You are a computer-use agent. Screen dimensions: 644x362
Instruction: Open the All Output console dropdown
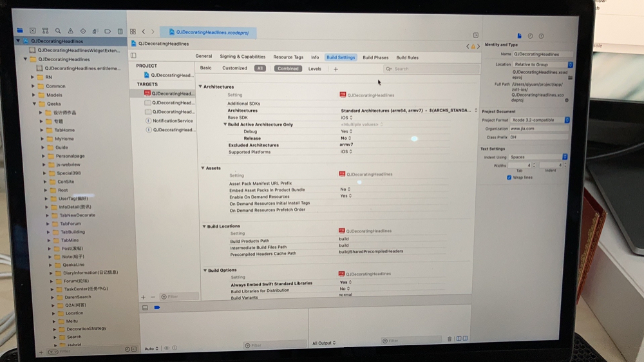pyautogui.click(x=324, y=343)
